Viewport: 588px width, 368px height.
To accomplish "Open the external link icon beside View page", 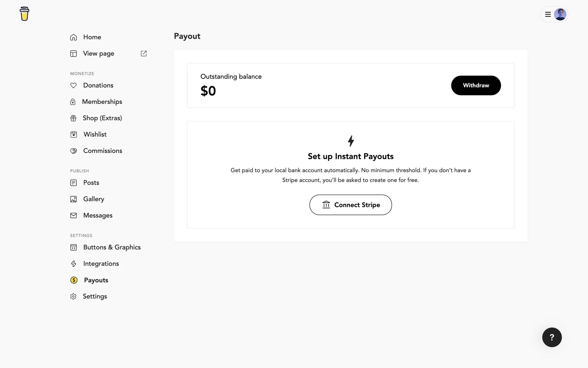I will click(144, 54).
